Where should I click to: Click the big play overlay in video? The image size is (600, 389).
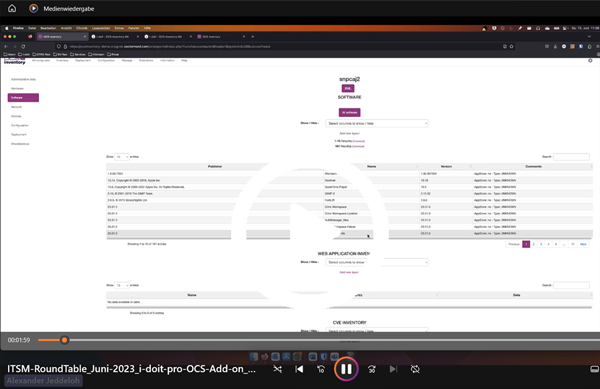(x=310, y=233)
